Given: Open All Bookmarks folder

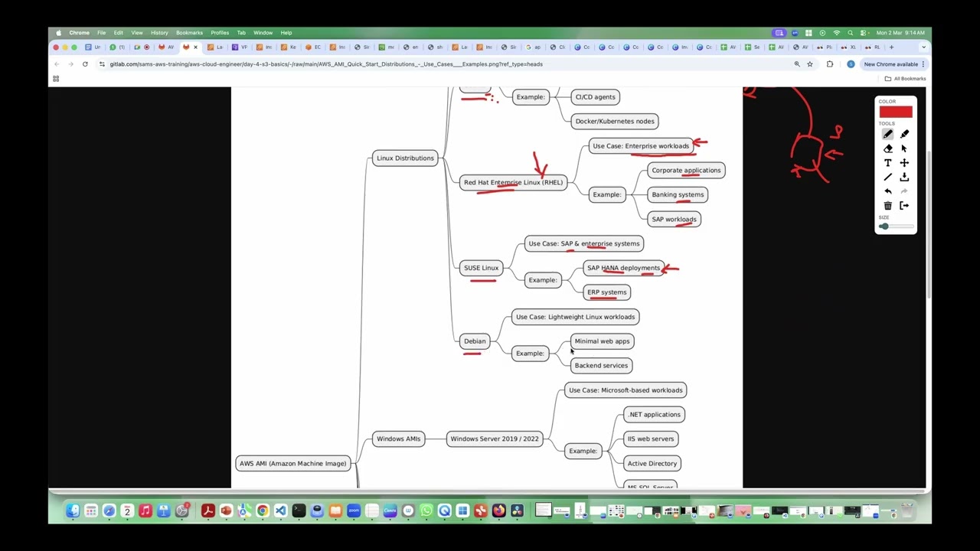Looking at the screenshot, I should point(905,79).
